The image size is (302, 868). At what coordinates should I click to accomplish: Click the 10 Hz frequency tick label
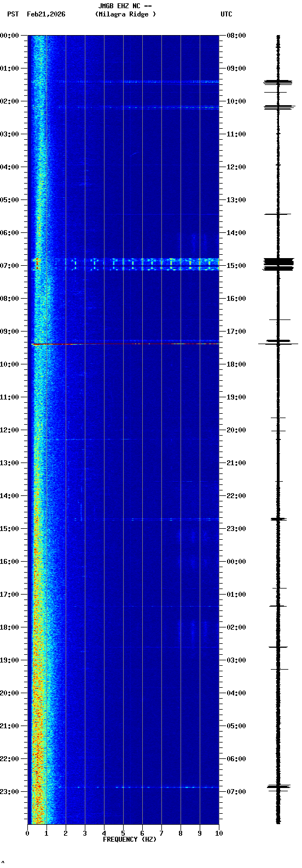219,833
